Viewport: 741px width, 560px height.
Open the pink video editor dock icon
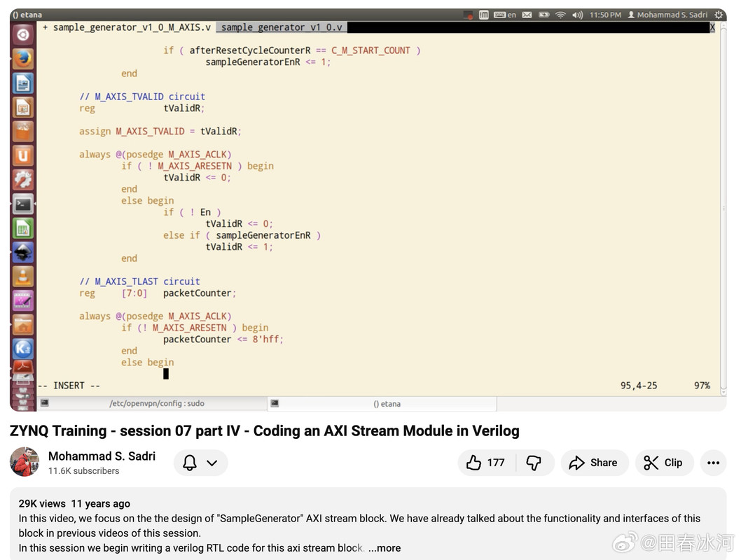[22, 301]
